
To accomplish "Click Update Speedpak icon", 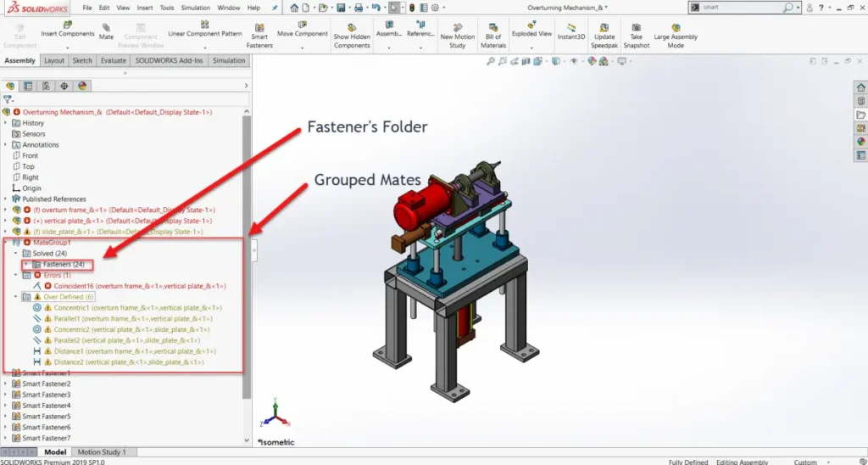I will (x=604, y=27).
